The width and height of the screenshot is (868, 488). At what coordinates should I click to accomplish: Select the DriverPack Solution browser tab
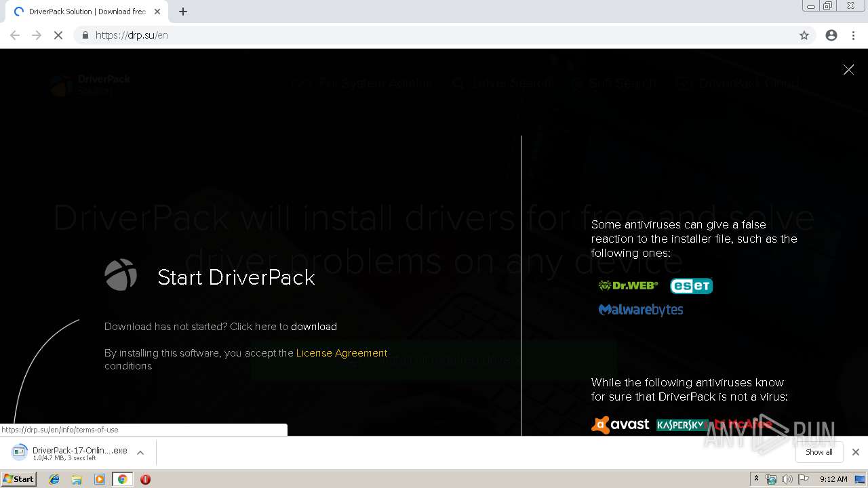[87, 12]
